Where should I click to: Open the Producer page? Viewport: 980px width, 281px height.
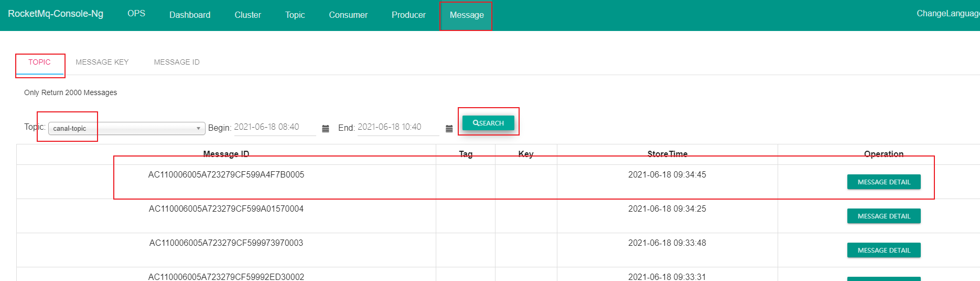(408, 15)
